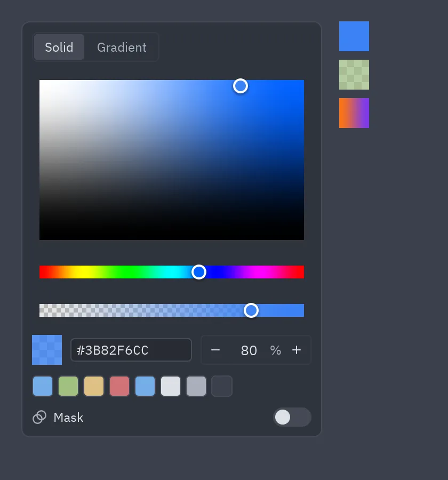Switch to the Solid tab
Viewport: 448px width, 480px height.
point(59,47)
